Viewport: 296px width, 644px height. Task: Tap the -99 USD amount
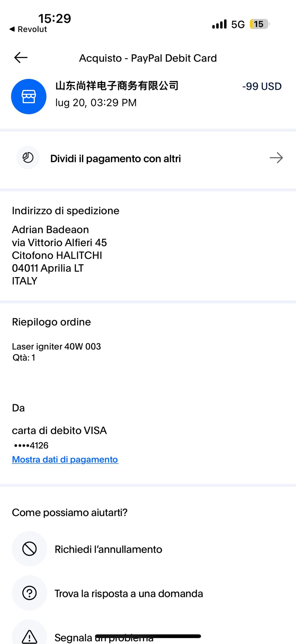point(262,86)
